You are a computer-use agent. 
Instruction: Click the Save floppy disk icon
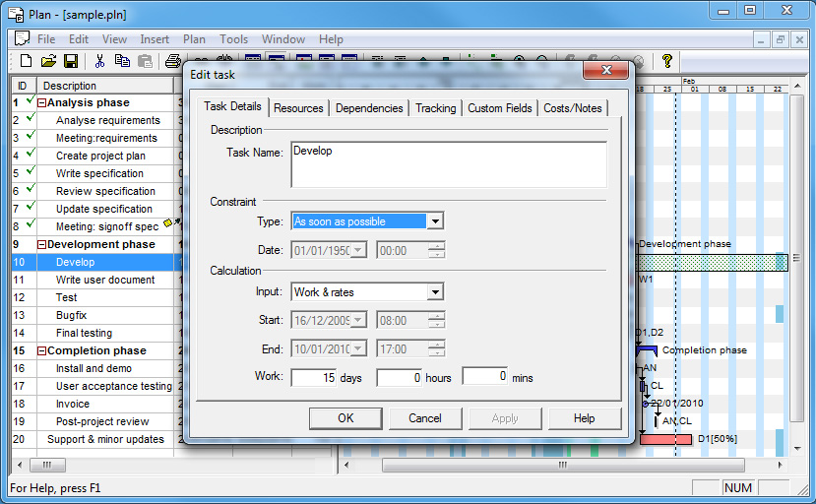[71, 61]
